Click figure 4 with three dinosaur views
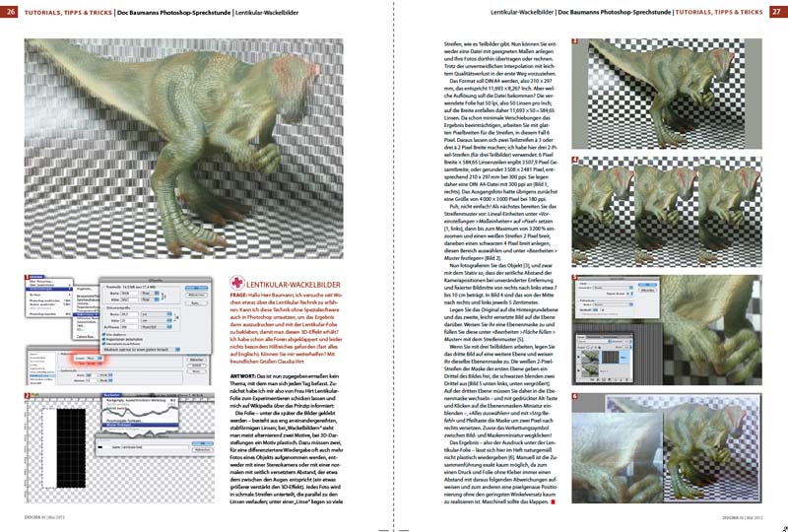 click(667, 212)
